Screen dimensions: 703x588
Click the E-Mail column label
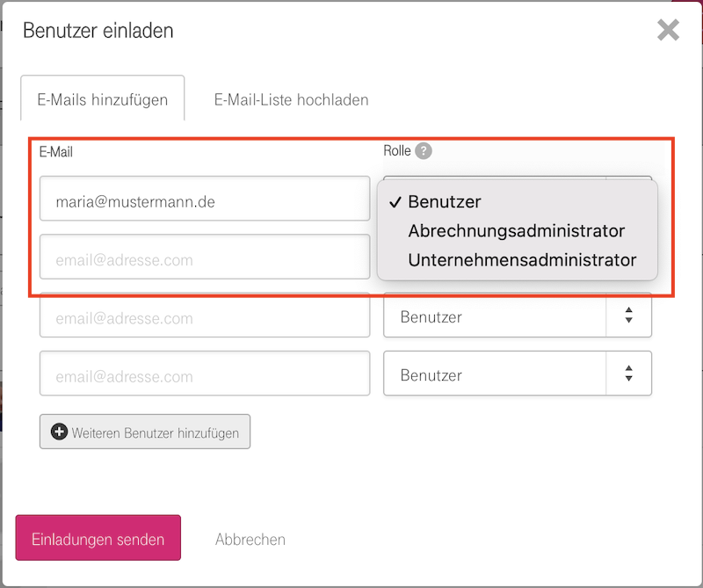[56, 152]
